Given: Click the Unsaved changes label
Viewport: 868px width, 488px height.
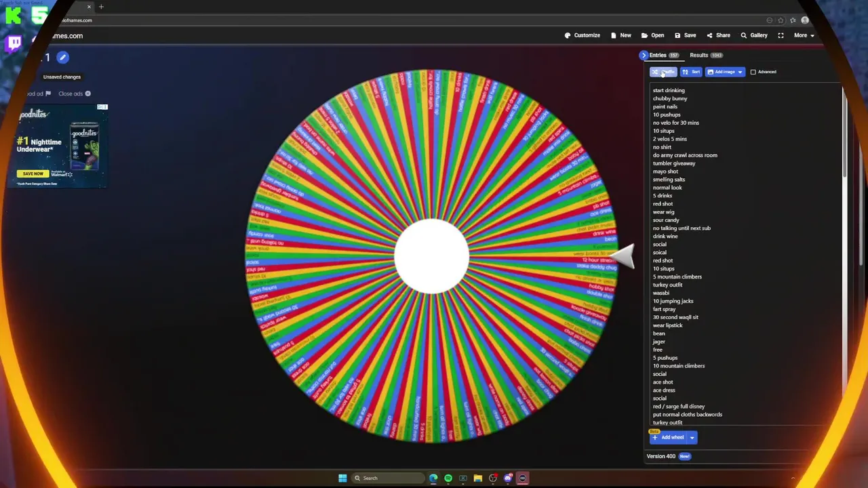Looking at the screenshot, I should [62, 77].
